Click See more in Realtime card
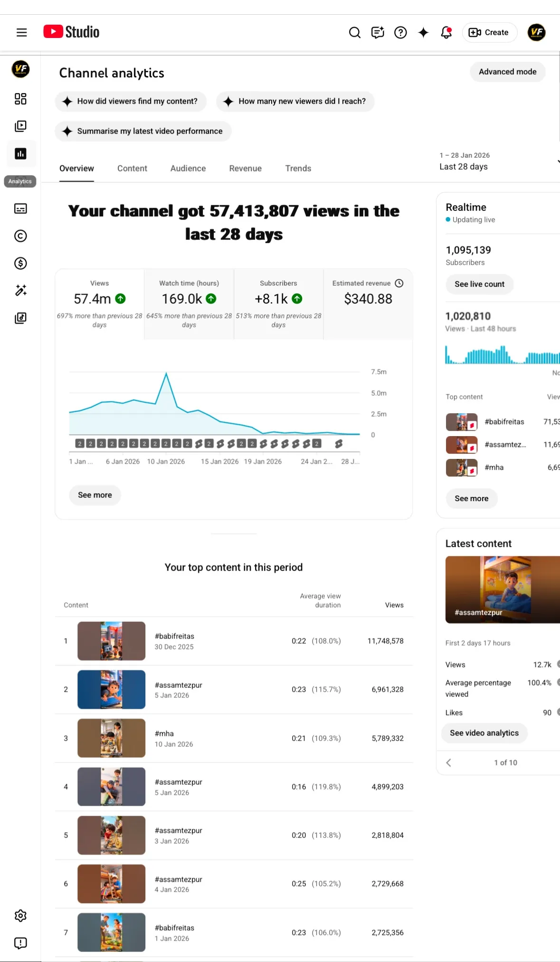The width and height of the screenshot is (560, 962). click(471, 498)
